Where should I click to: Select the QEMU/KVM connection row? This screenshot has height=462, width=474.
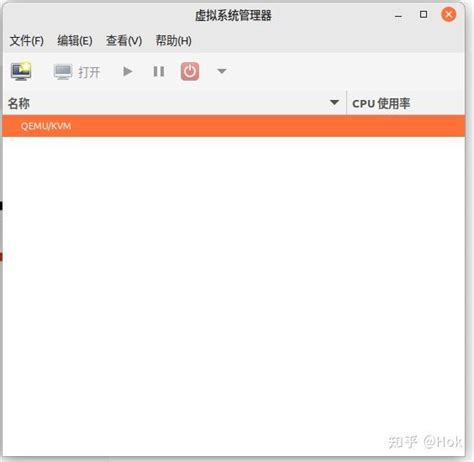coord(234,126)
